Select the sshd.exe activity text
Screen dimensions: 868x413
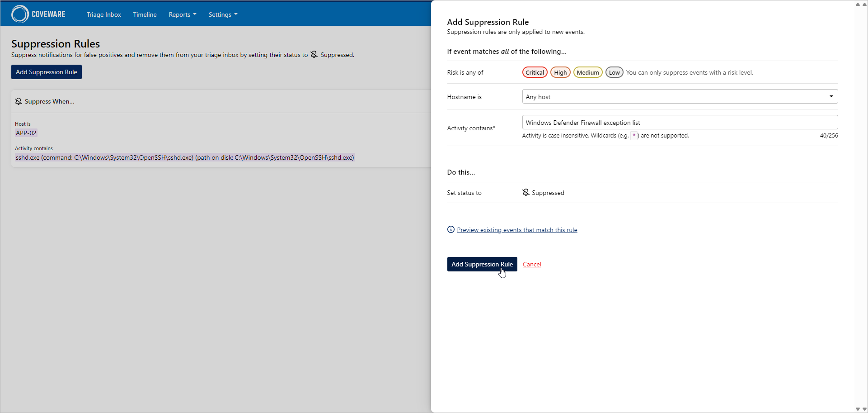tap(185, 157)
